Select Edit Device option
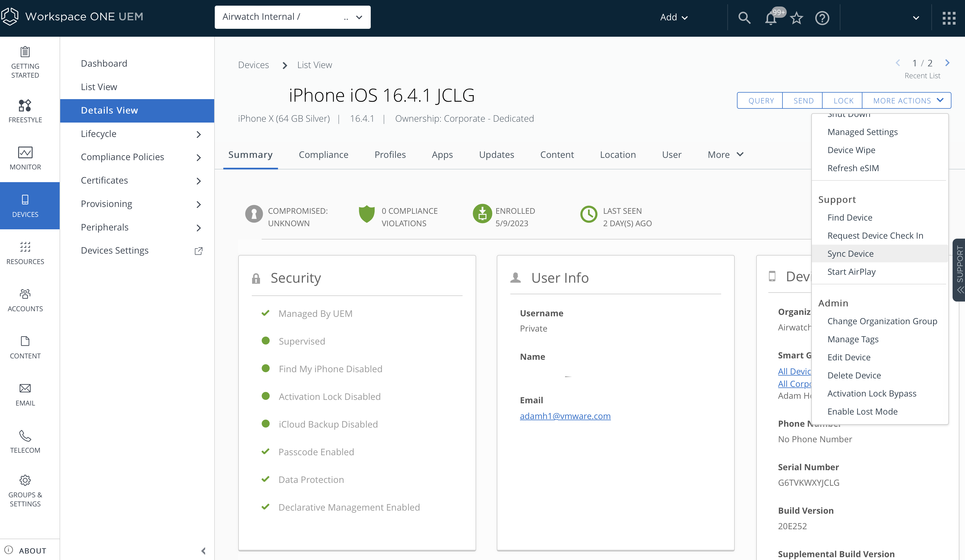The width and height of the screenshot is (965, 560). (880, 357)
